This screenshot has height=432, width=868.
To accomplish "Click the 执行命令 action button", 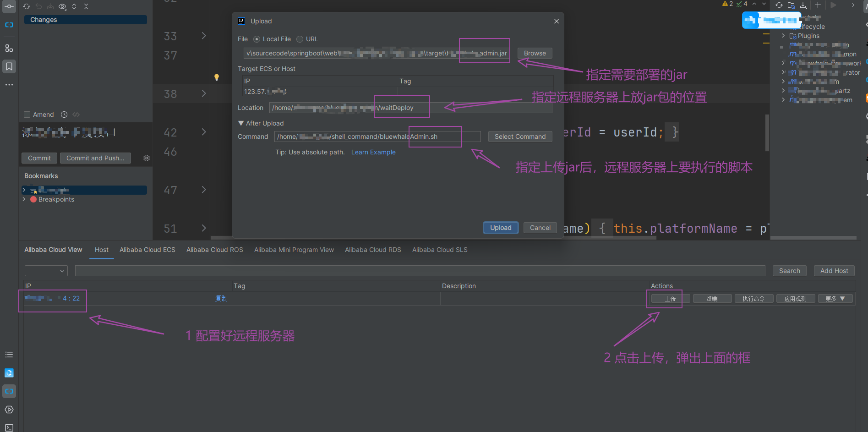I will 754,299.
